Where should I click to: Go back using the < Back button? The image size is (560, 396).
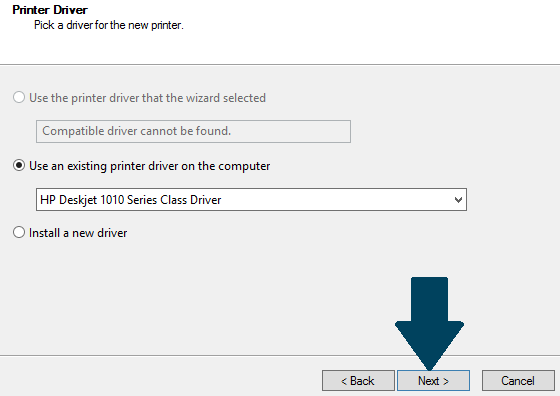click(358, 381)
